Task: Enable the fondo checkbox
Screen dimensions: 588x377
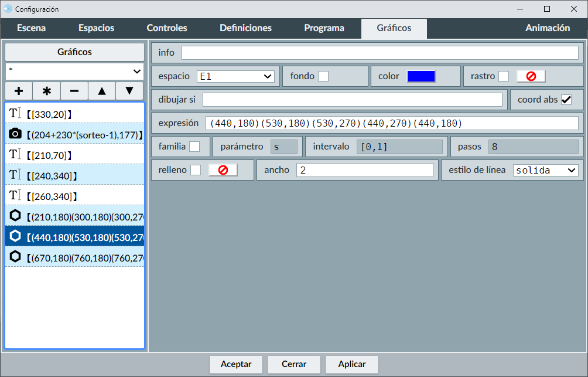Action: pos(323,76)
